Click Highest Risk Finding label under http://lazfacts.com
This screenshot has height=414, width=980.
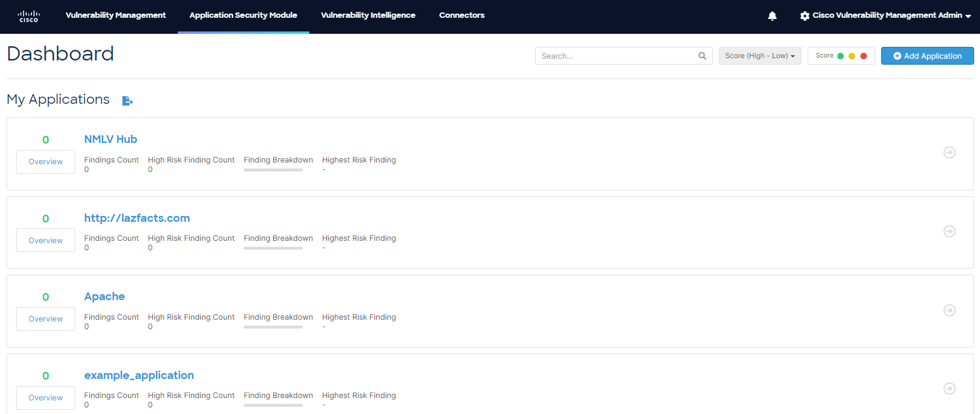[x=359, y=238]
